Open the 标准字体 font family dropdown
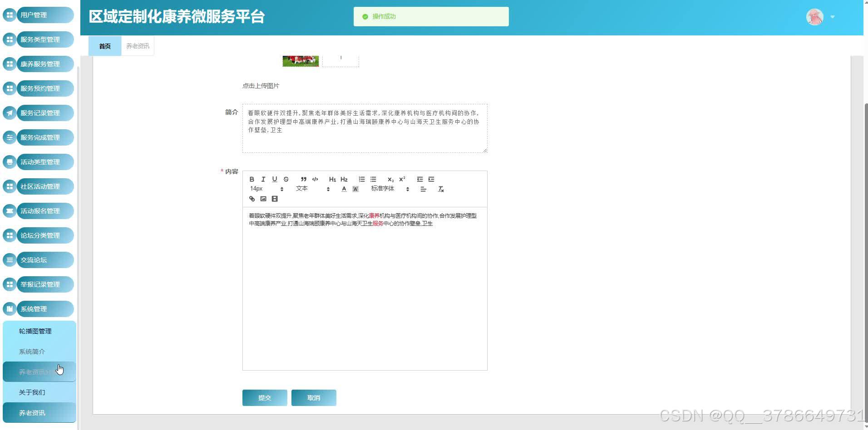 pyautogui.click(x=390, y=189)
